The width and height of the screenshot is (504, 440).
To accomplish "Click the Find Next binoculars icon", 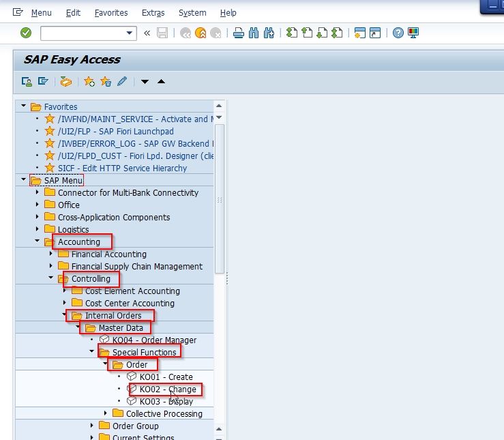I will click(269, 33).
